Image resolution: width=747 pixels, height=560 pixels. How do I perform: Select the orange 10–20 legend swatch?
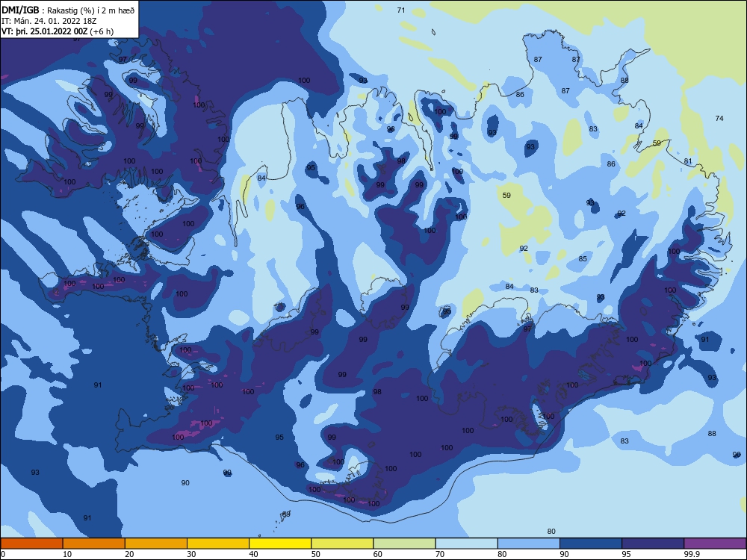coord(94,544)
